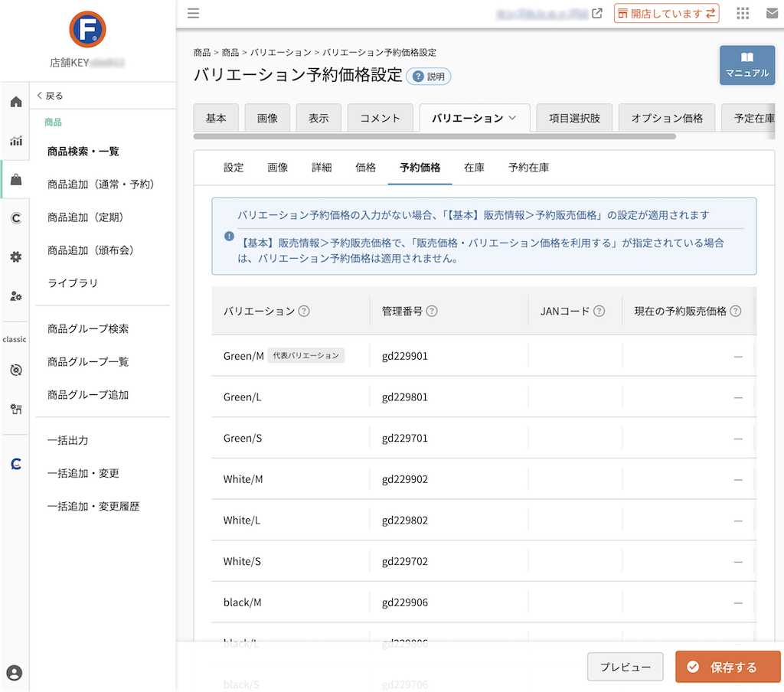The width and height of the screenshot is (784, 692).
Task: Open 一括出力 menu item
Action: coord(67,440)
